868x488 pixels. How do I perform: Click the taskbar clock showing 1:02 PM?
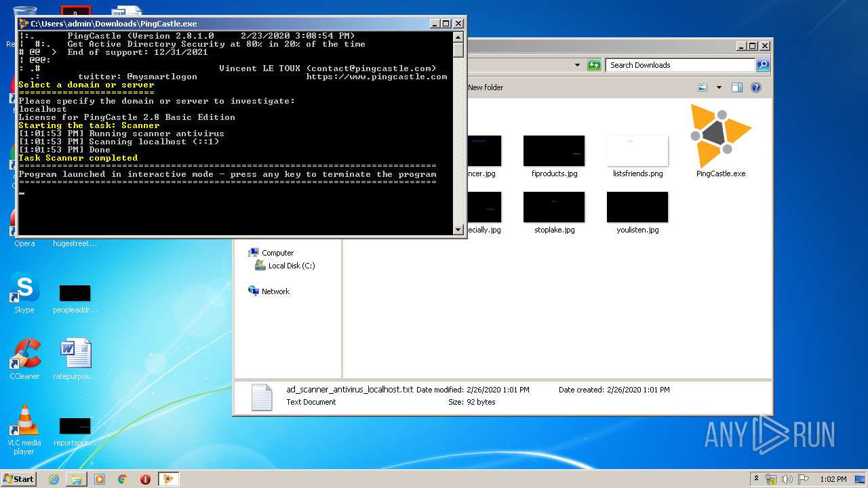pyautogui.click(x=833, y=479)
